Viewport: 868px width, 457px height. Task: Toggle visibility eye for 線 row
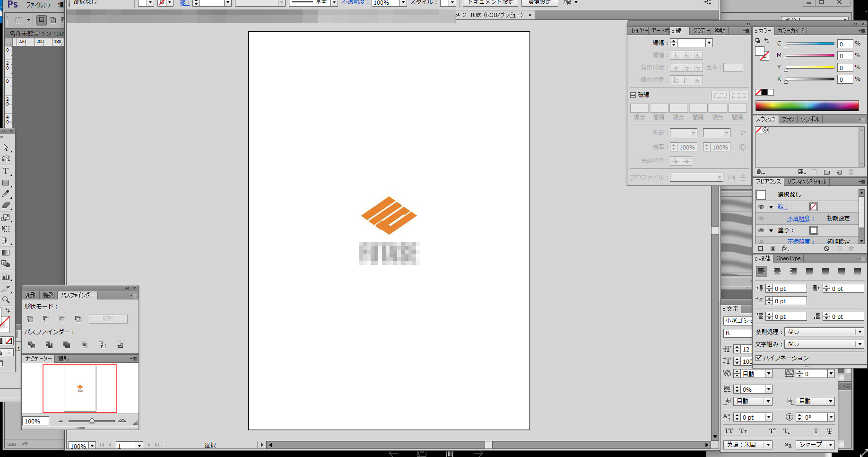point(761,207)
